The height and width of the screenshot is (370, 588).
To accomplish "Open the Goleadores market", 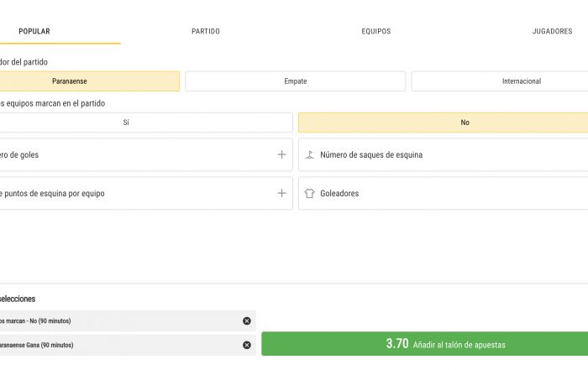I will point(444,193).
